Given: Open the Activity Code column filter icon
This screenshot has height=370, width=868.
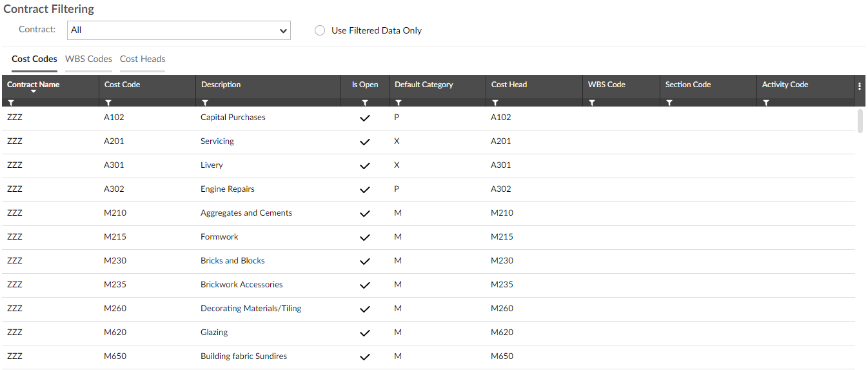Looking at the screenshot, I should 765,103.
